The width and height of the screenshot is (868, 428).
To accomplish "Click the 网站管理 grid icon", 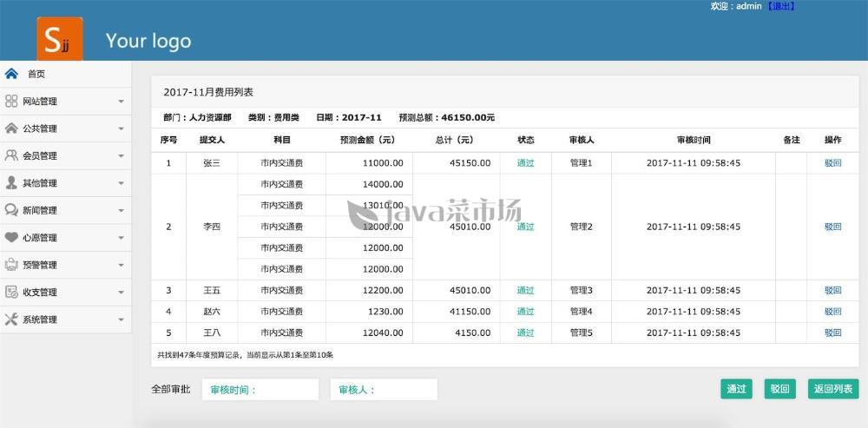I will (11, 102).
